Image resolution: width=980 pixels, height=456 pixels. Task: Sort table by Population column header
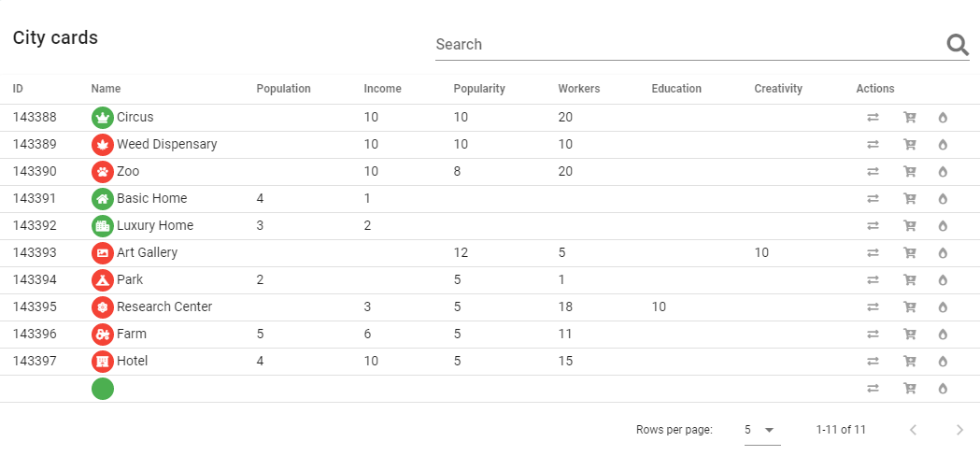(283, 89)
